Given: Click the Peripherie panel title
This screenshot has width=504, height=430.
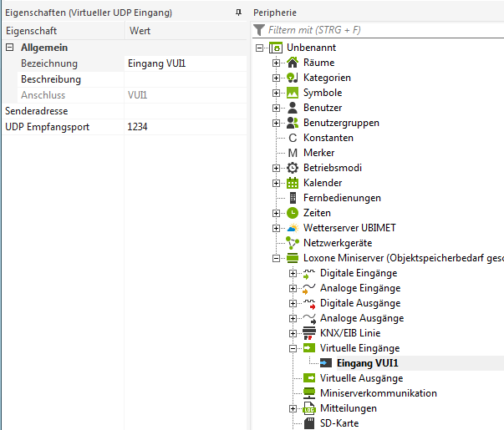Looking at the screenshot, I should [275, 13].
